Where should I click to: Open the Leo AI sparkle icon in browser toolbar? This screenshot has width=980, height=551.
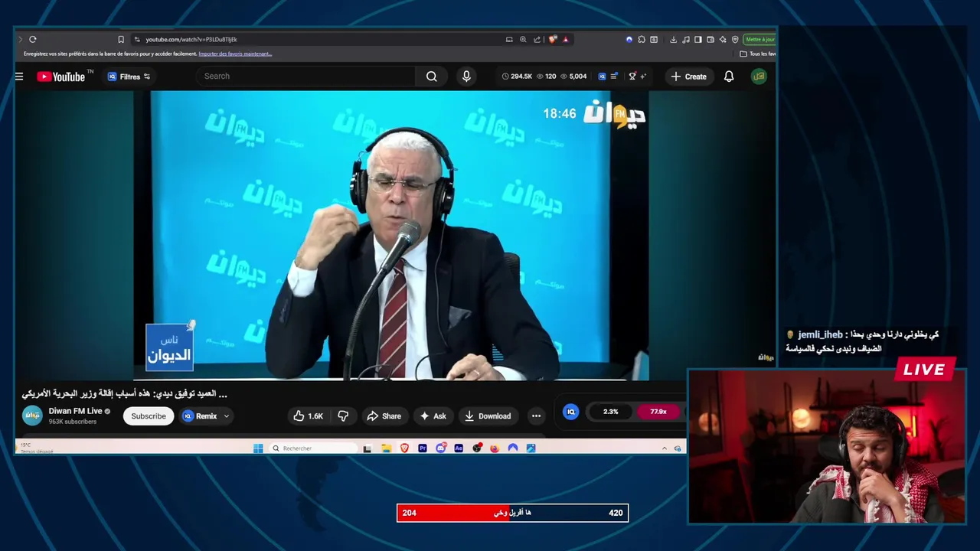[x=723, y=39]
